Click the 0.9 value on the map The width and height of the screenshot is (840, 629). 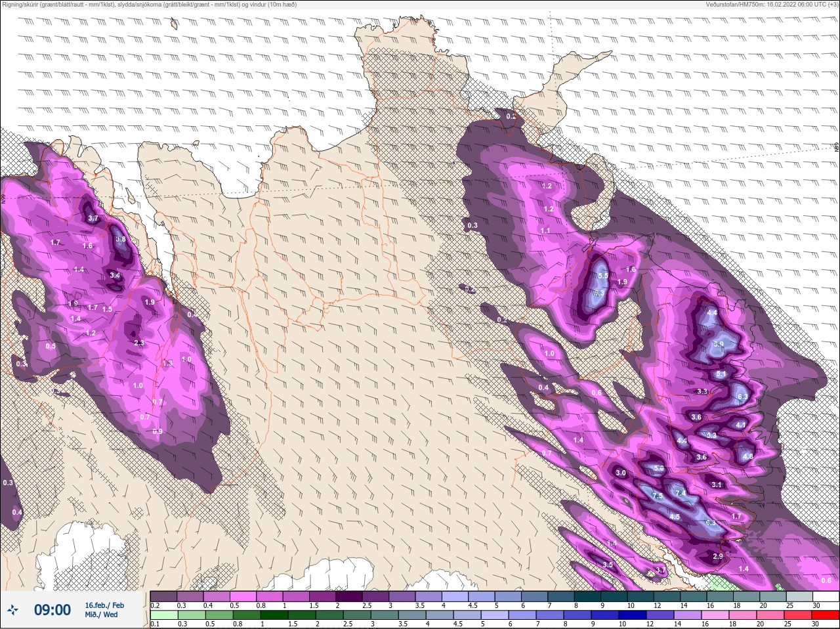(157, 431)
